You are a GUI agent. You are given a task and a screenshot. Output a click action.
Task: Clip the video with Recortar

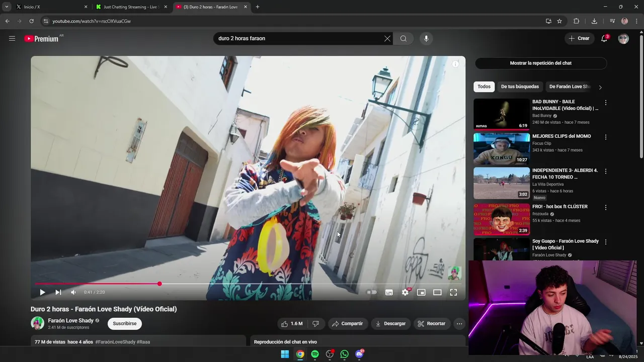432,324
